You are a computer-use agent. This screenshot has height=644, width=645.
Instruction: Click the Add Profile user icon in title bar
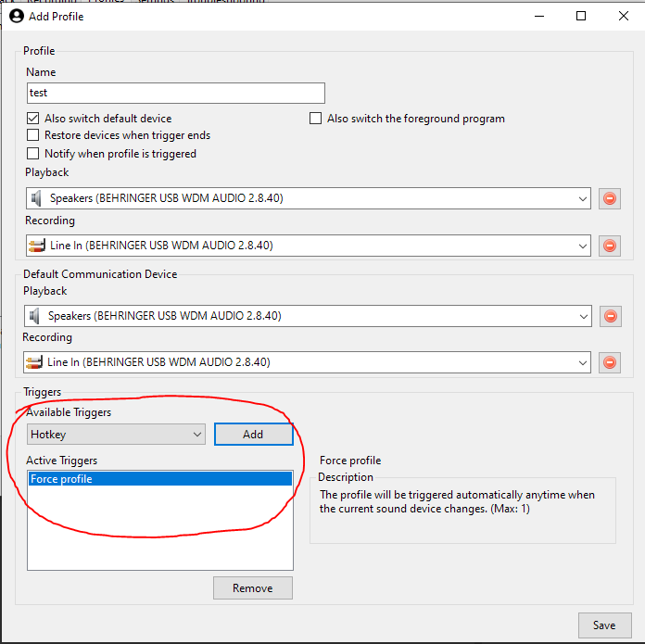pyautogui.click(x=17, y=17)
